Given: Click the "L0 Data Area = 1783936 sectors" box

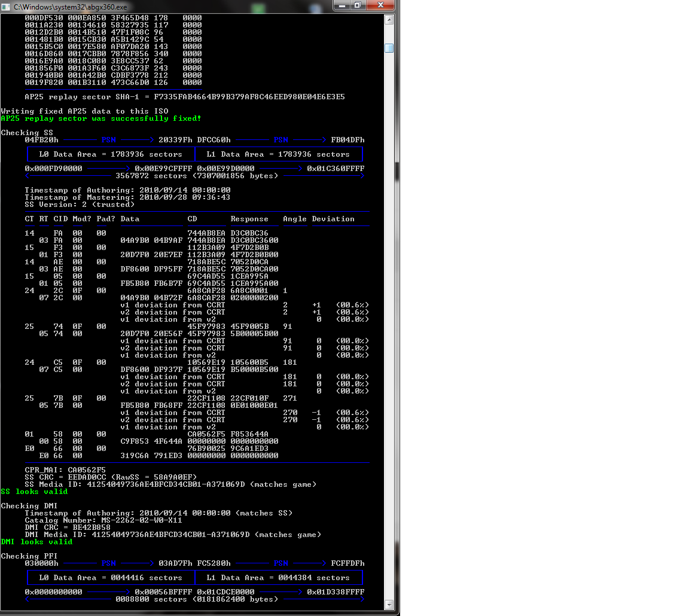Looking at the screenshot, I should click(x=111, y=154).
